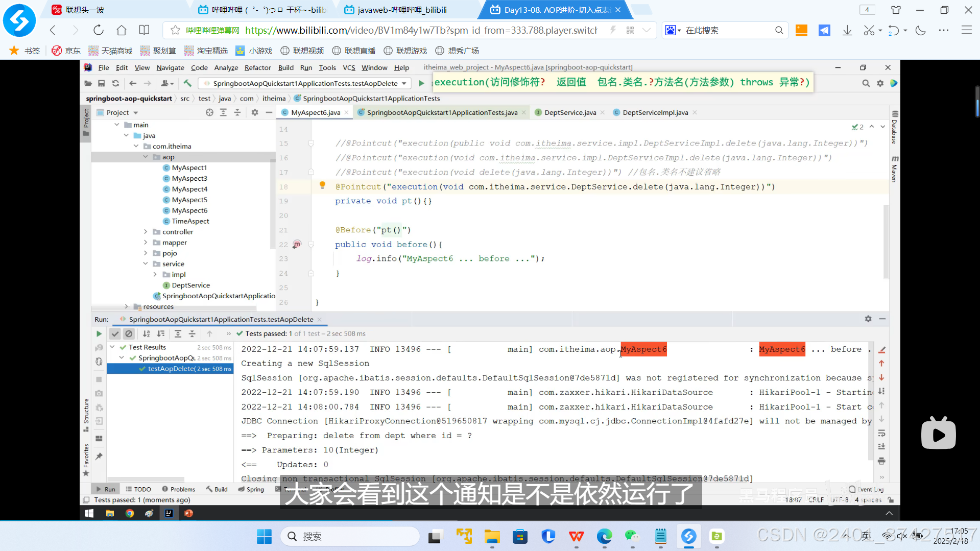Open Microsoft Edge from taskbar
980x551 pixels.
[x=604, y=536]
